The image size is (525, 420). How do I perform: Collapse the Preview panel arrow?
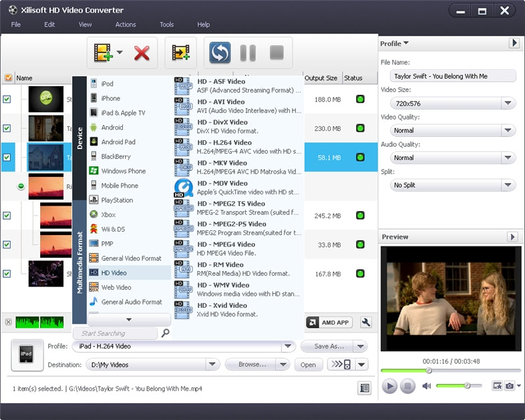coord(512,237)
